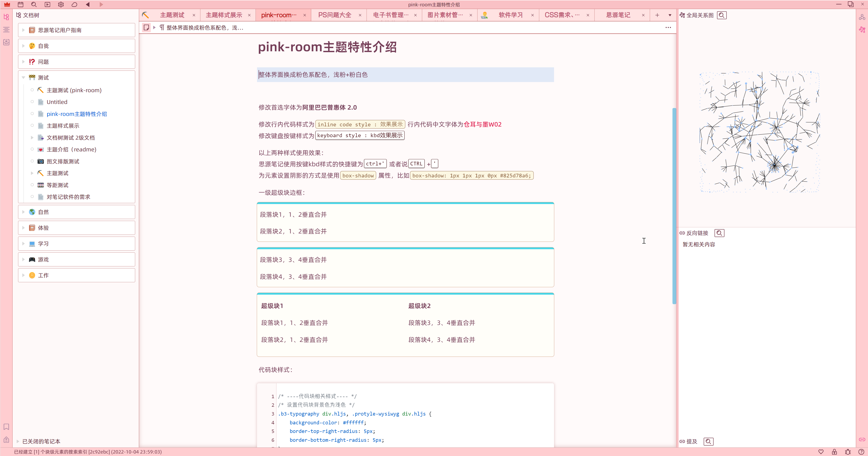This screenshot has width=868, height=456.
Task: Open global search magnifier in top toolbar
Action: click(34, 4)
